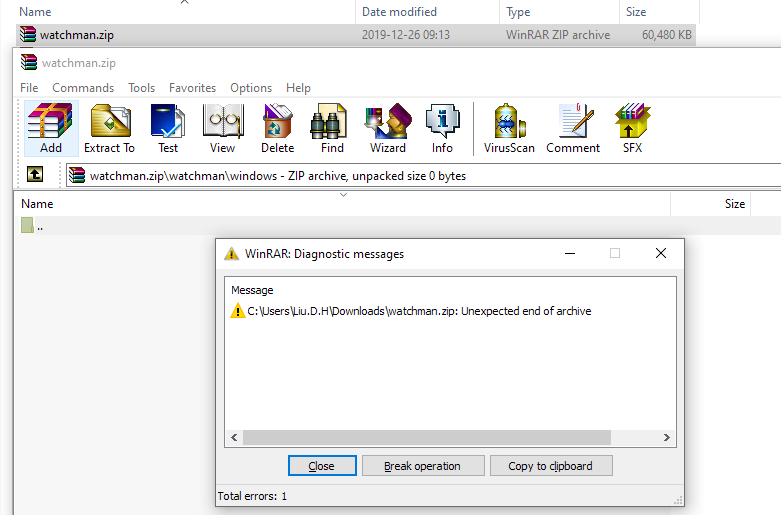Open the Favorites menu
Image resolution: width=781 pixels, height=515 pixels.
pos(192,88)
